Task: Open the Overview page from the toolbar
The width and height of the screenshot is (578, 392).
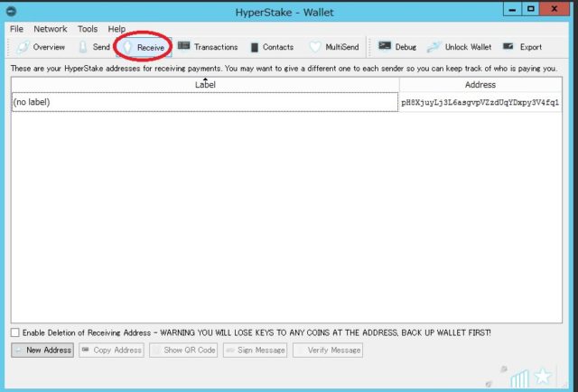Action: 41,47
